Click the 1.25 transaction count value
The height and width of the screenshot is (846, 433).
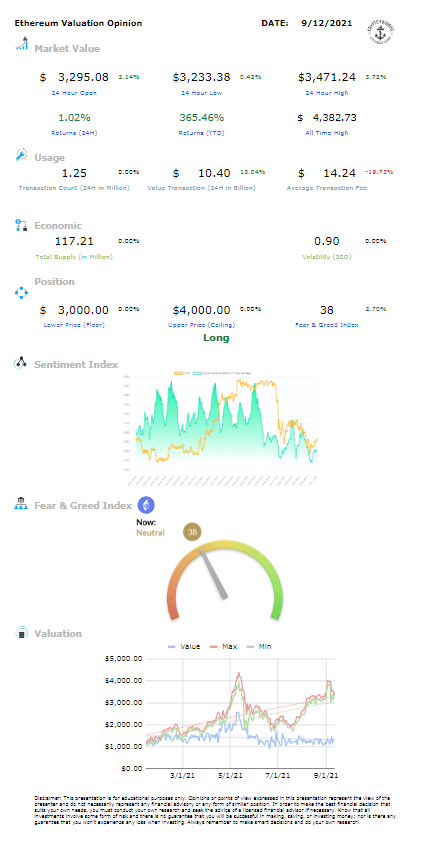(x=74, y=173)
